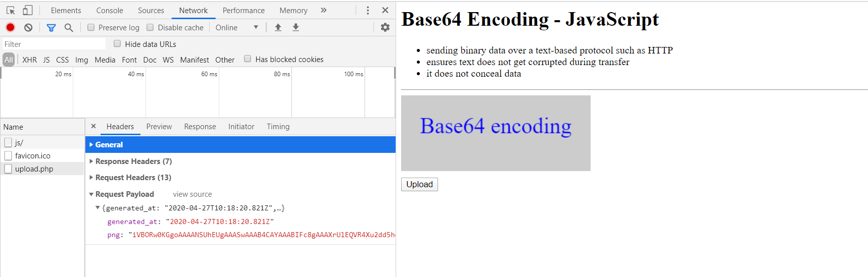Filter requests by Font
Screen dimensions: 868x277
tap(129, 60)
